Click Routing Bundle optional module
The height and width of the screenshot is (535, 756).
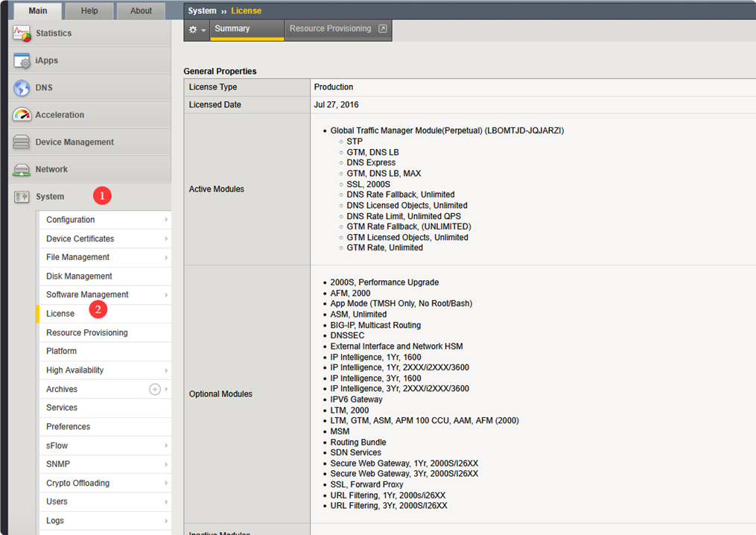[358, 442]
